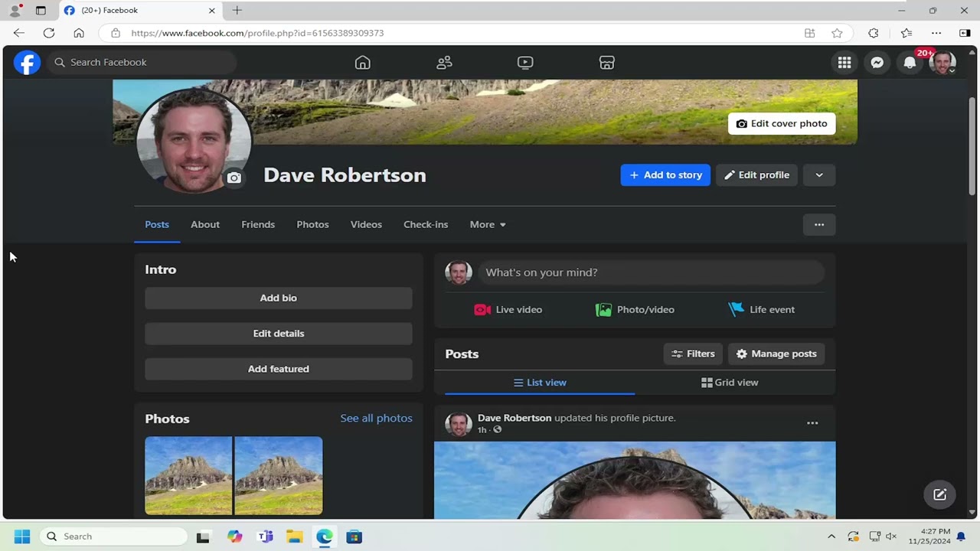980x551 pixels.
Task: Open the See all photos link
Action: 376,418
